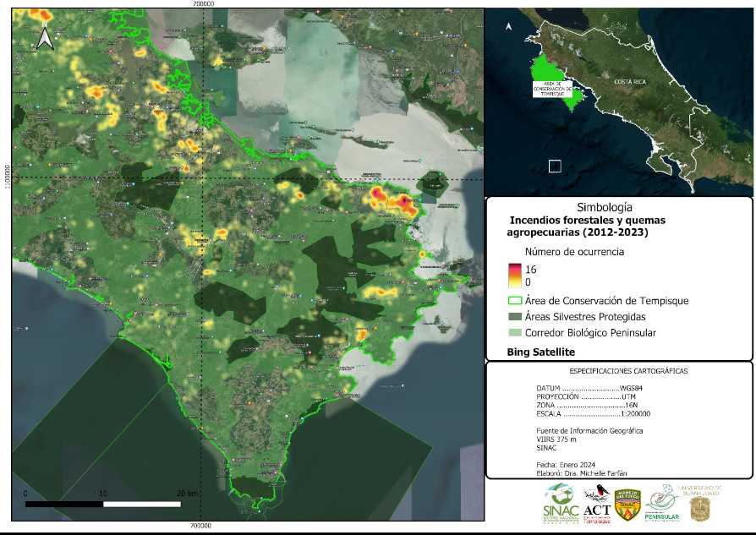756x535 pixels.
Task: Click the top 700000 grid coordinate label
Action: (203, 4)
